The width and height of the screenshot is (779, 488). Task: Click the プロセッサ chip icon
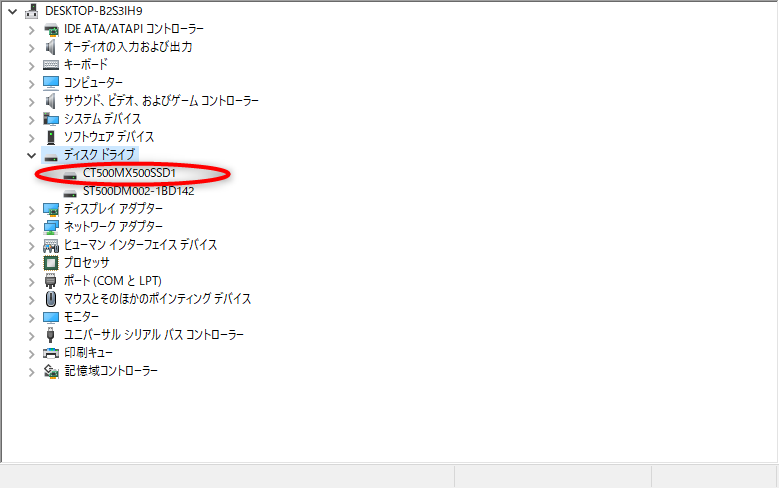click(x=51, y=262)
